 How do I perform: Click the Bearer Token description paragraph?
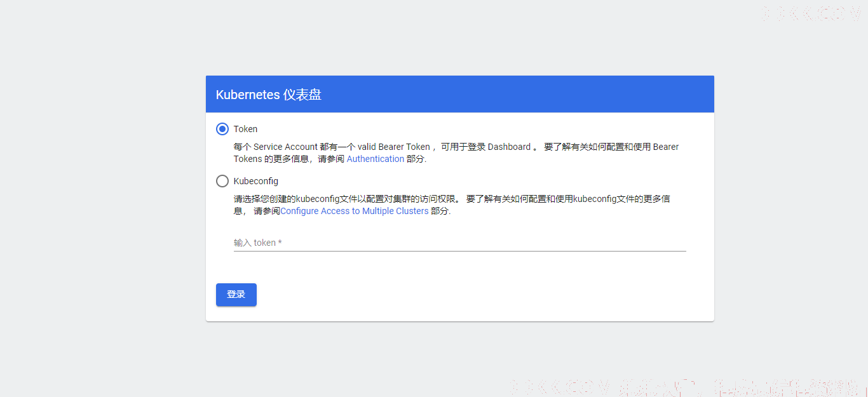click(x=456, y=153)
